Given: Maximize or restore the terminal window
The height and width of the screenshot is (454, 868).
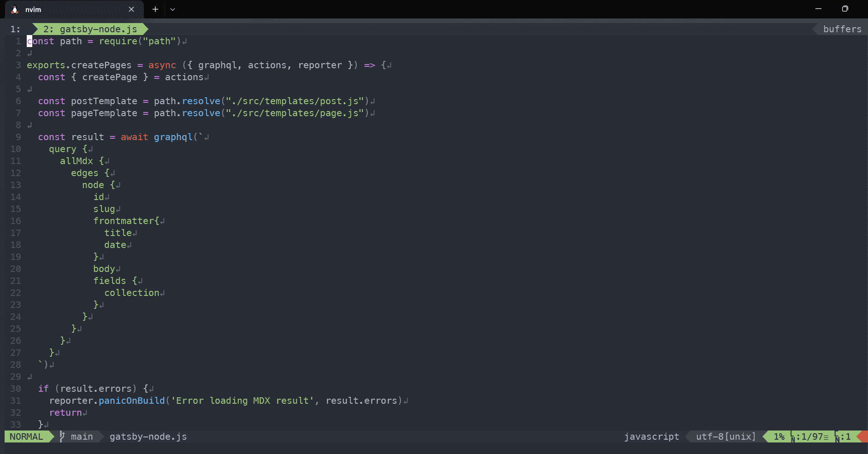Looking at the screenshot, I should click(x=845, y=9).
